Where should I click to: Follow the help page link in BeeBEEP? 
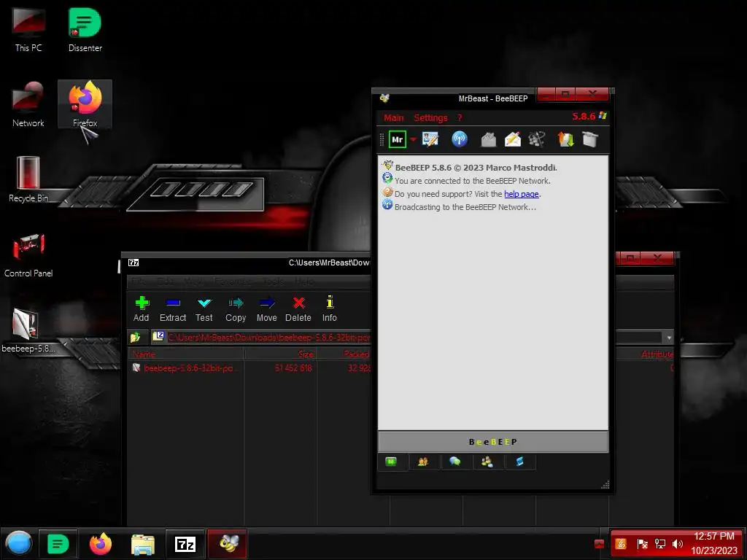tap(521, 194)
